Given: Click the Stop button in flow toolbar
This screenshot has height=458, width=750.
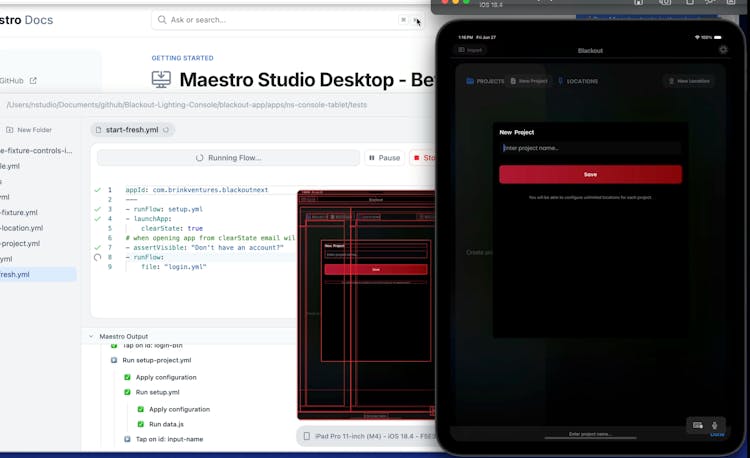Looking at the screenshot, I should (424, 158).
